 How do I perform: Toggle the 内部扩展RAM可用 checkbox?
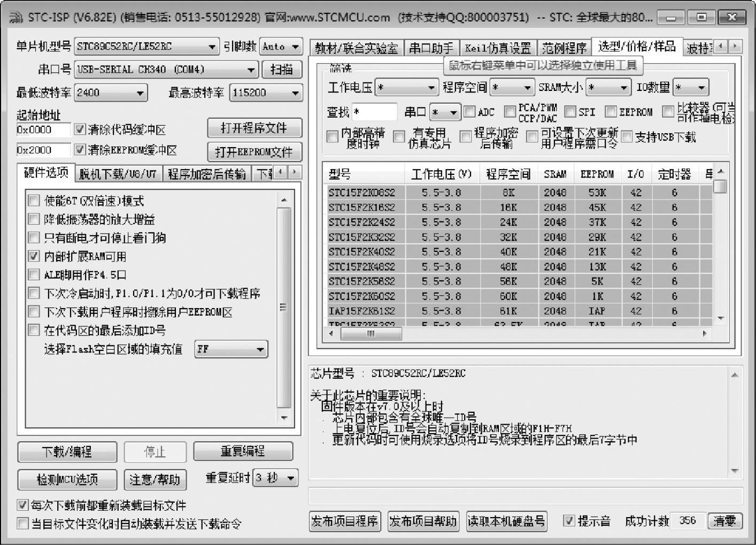tap(34, 256)
